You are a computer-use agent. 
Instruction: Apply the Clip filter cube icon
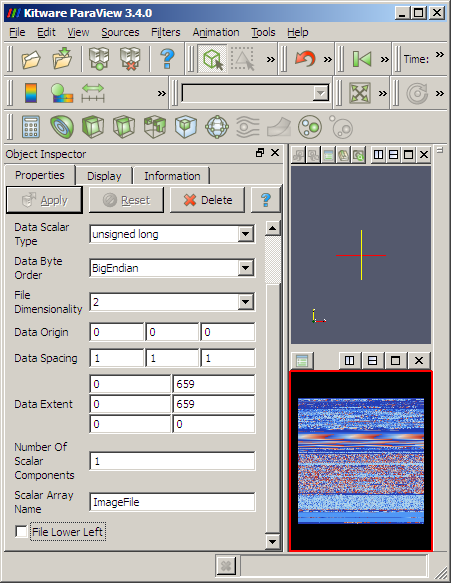[x=93, y=127]
